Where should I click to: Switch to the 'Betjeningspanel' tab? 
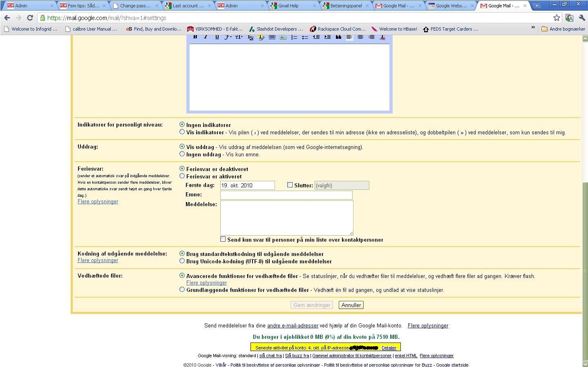346,6
